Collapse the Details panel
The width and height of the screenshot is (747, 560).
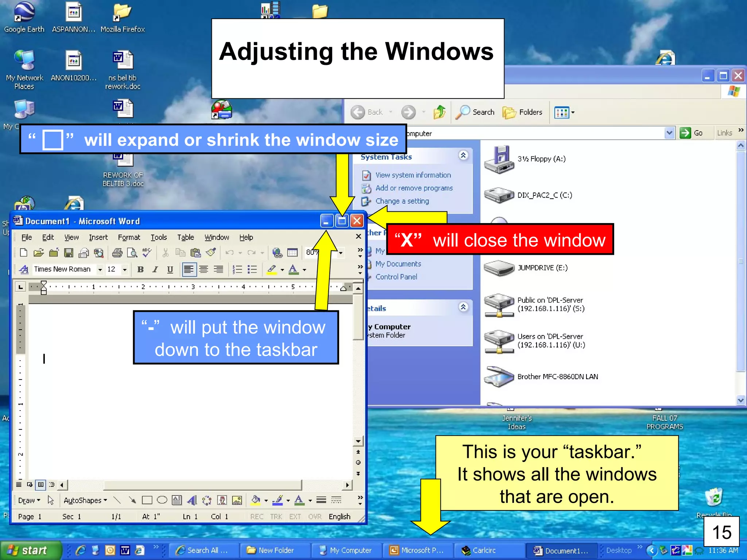pos(463,307)
